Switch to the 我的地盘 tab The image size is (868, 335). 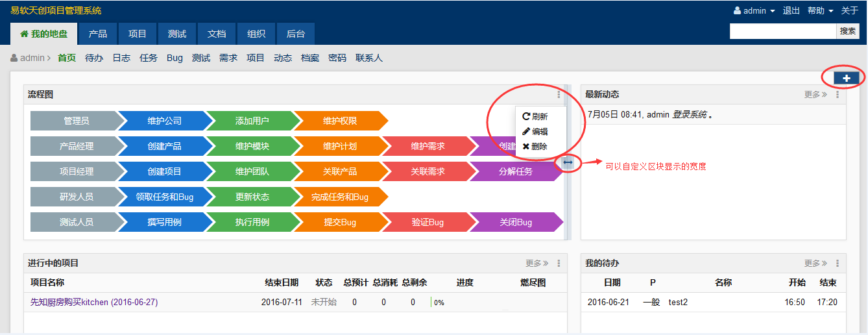tap(43, 34)
